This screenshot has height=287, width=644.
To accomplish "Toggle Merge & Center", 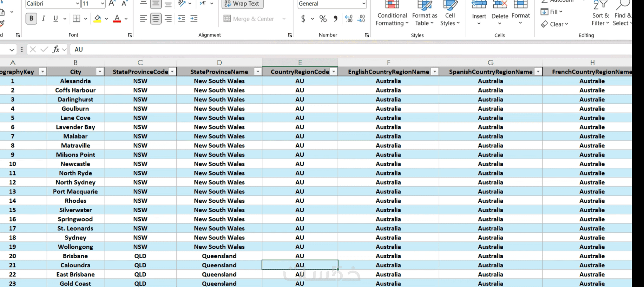I will (x=249, y=19).
